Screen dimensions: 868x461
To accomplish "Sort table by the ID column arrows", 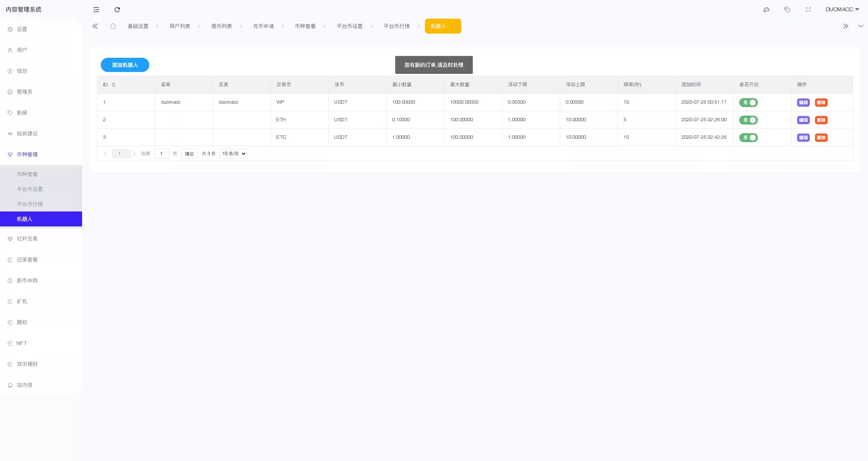I will pos(113,85).
